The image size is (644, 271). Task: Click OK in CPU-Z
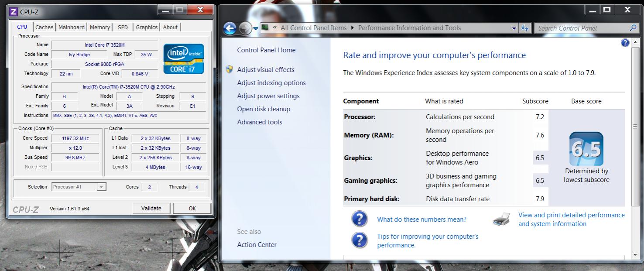192,208
